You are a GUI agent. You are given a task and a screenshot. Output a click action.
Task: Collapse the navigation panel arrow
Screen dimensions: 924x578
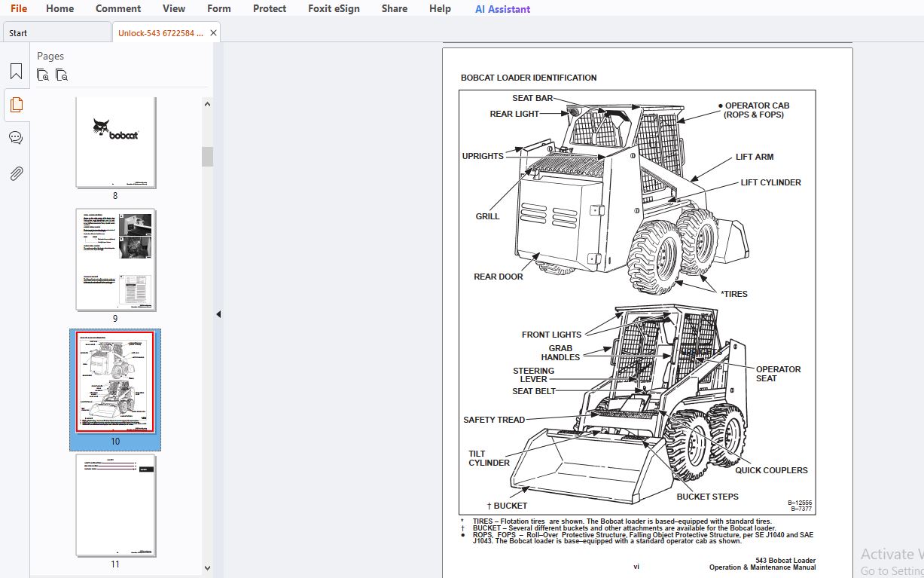[x=218, y=314]
